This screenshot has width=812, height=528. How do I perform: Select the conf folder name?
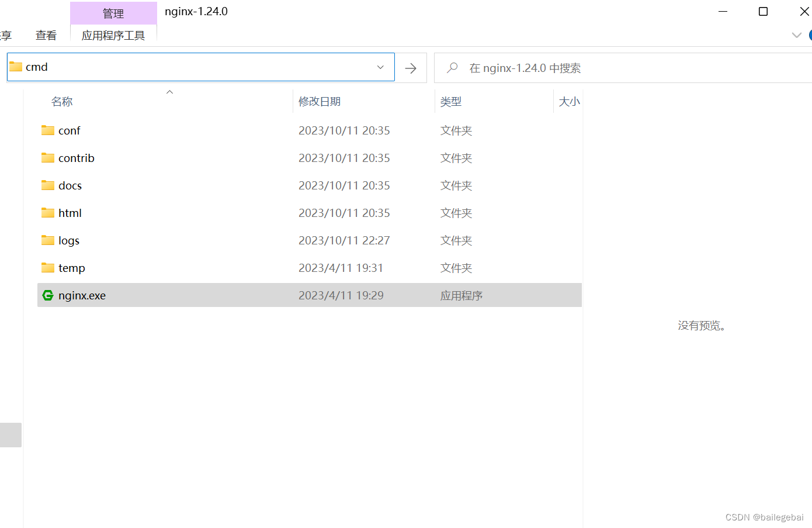pos(70,130)
